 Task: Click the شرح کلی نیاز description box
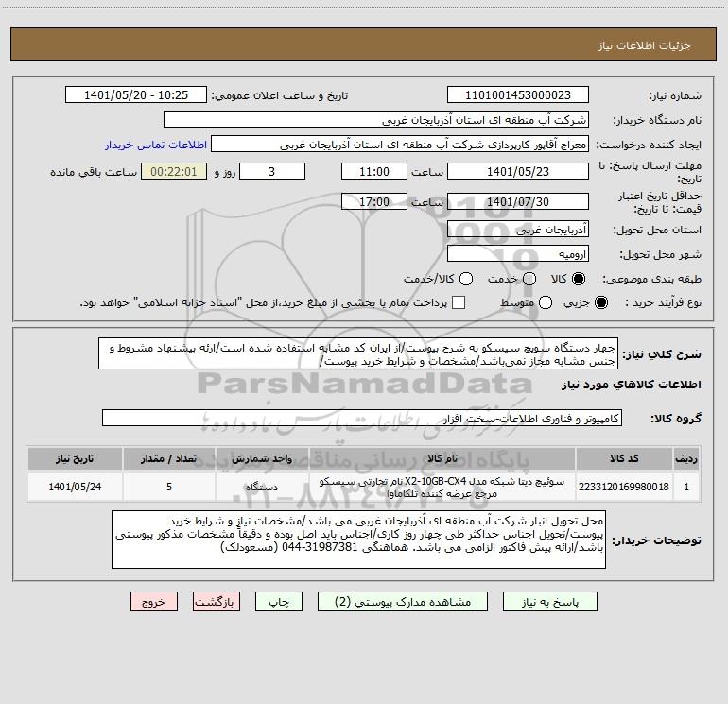click(x=358, y=354)
